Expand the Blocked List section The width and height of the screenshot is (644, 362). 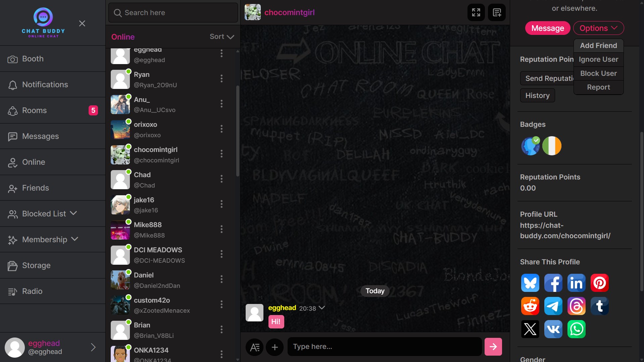[43, 214]
